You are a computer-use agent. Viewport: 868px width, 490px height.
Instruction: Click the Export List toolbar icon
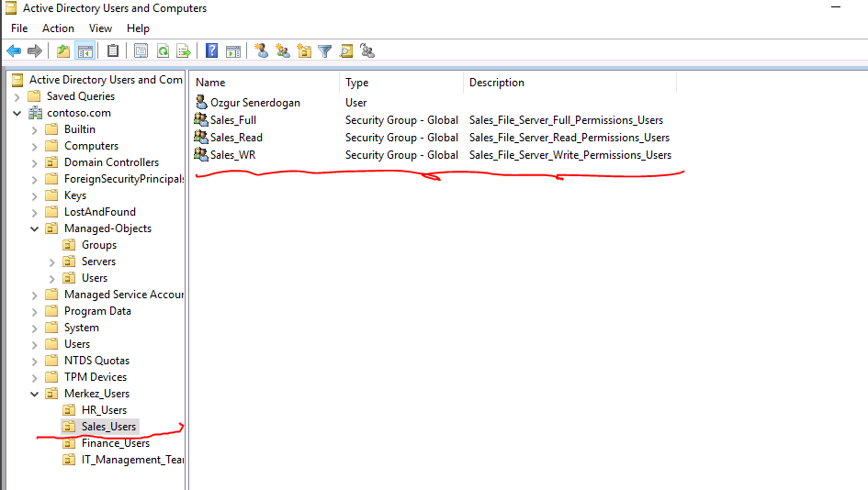[x=184, y=51]
